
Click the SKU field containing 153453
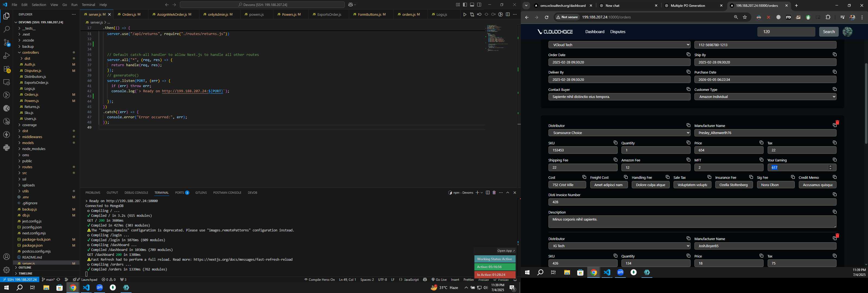click(583, 150)
